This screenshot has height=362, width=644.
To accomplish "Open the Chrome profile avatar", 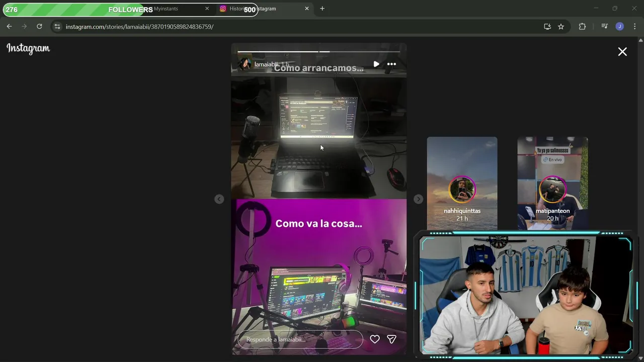I will coord(619,26).
